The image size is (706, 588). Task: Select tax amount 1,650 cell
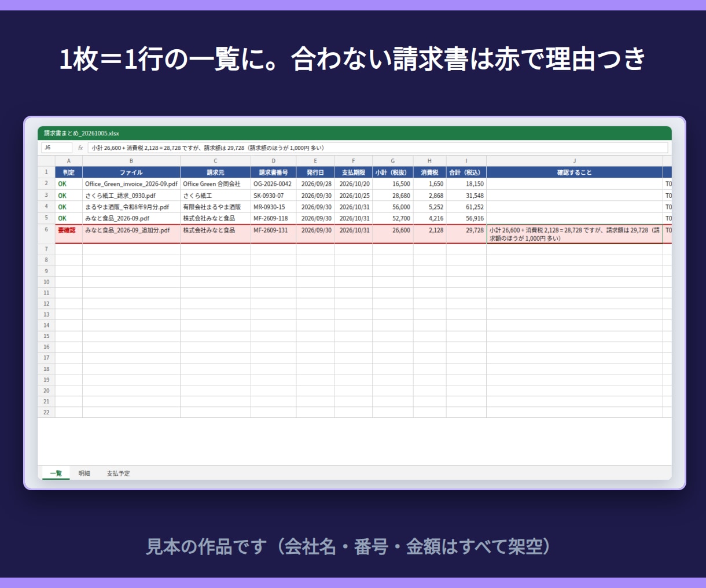[429, 184]
